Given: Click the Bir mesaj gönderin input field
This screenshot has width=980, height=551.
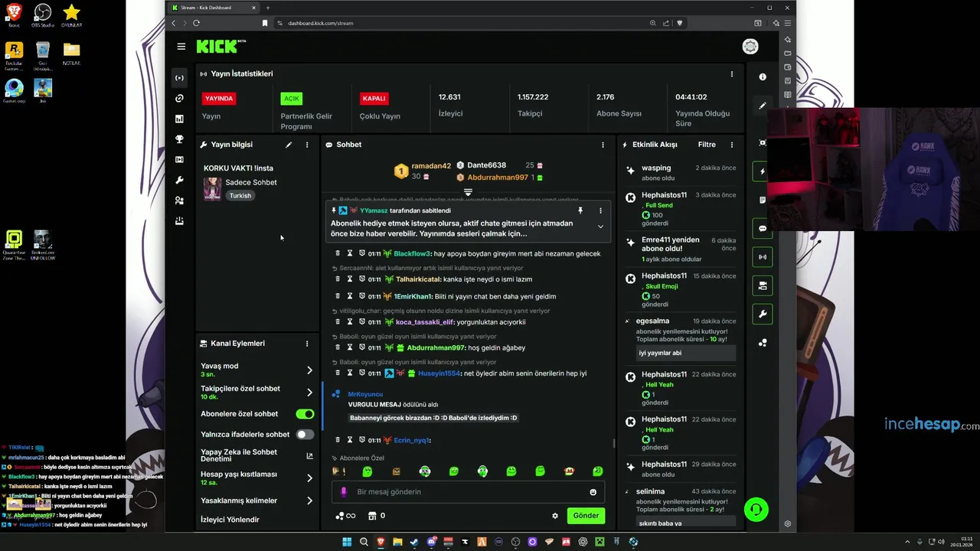Looking at the screenshot, I should point(469,492).
